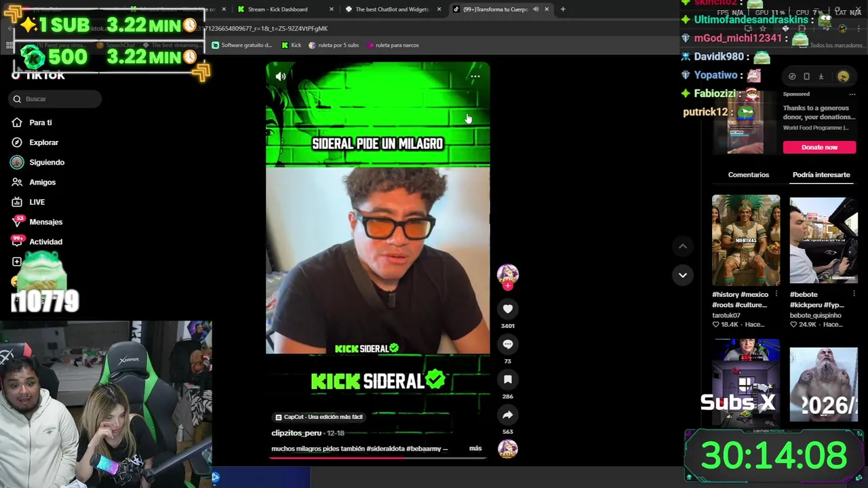The width and height of the screenshot is (868, 488).
Task: Click CapCut - Una edición más fácil tag
Action: click(x=319, y=418)
